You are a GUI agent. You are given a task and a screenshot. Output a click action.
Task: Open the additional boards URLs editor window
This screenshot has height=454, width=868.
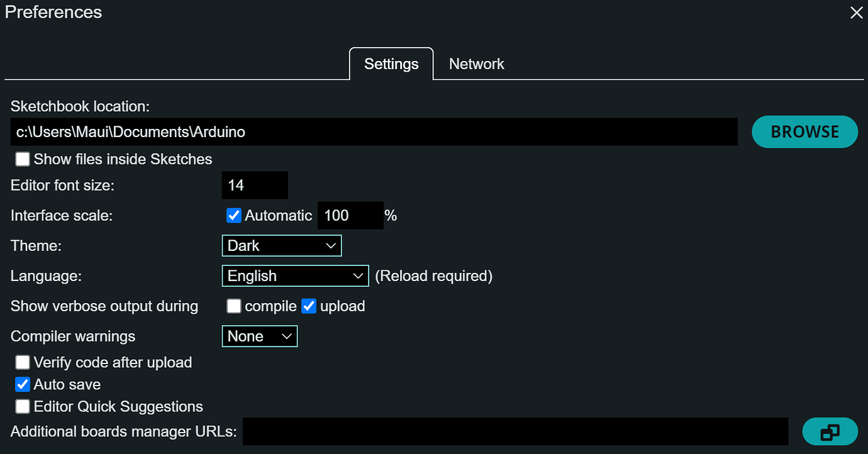[x=830, y=432]
